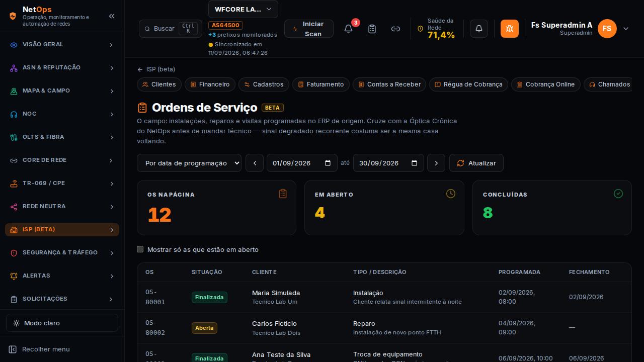Viewport: 644px width, 362px height.
Task: Click the Recolher menu panel icon
Action: click(13, 349)
